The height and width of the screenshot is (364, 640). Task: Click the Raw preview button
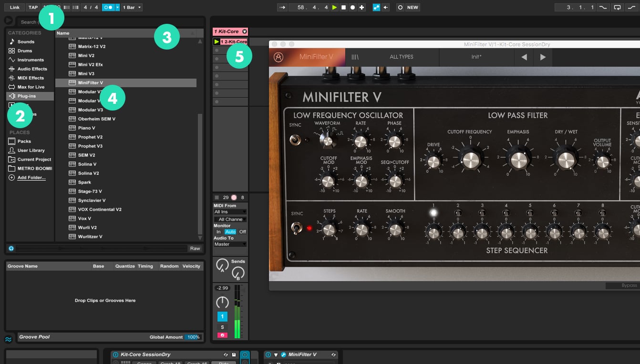point(195,248)
